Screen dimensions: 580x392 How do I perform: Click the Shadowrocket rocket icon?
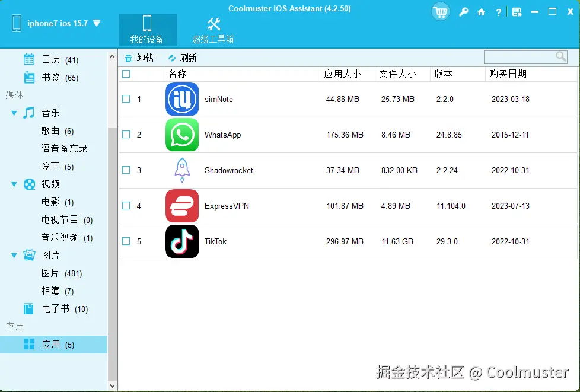[x=182, y=170]
